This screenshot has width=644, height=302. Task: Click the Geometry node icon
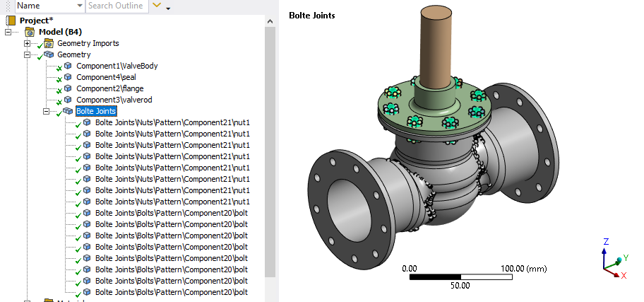pyautogui.click(x=49, y=54)
